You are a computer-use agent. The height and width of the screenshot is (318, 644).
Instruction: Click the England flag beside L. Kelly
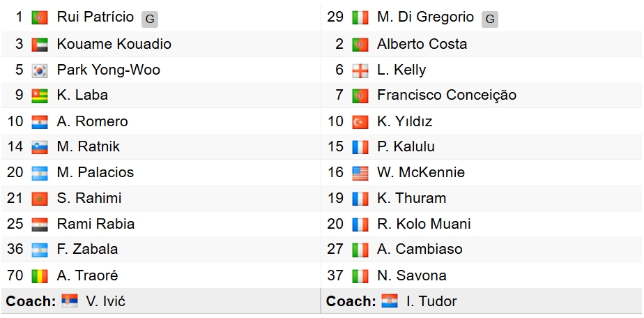pyautogui.click(x=360, y=70)
